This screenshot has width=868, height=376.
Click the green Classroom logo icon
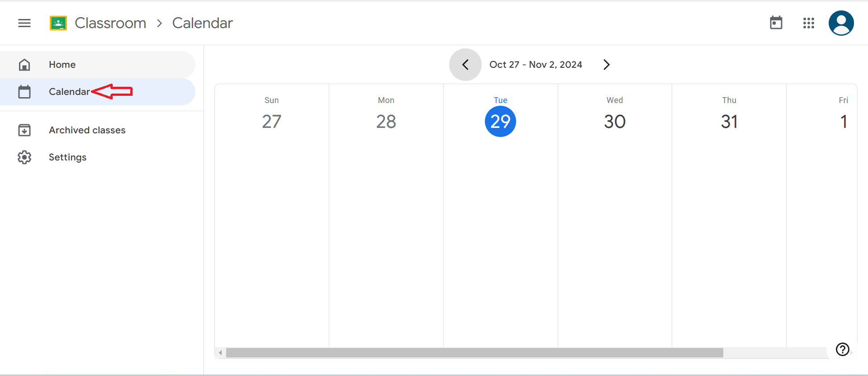[x=57, y=23]
